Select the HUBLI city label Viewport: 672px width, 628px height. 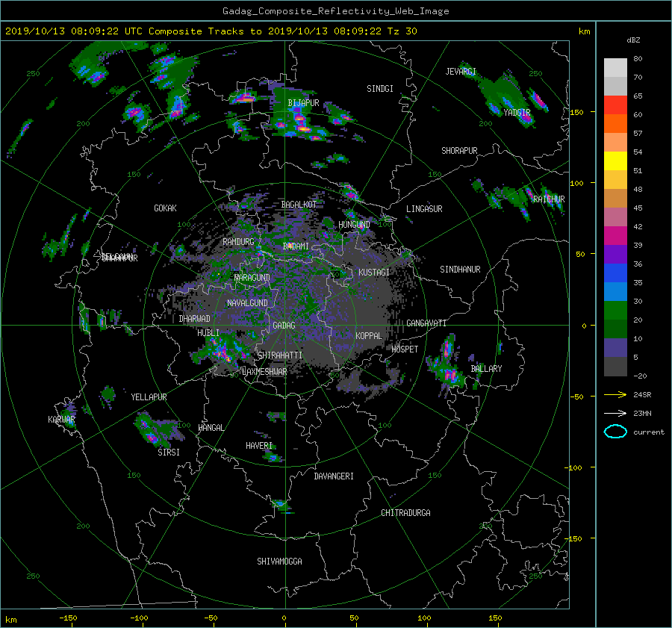208,333
